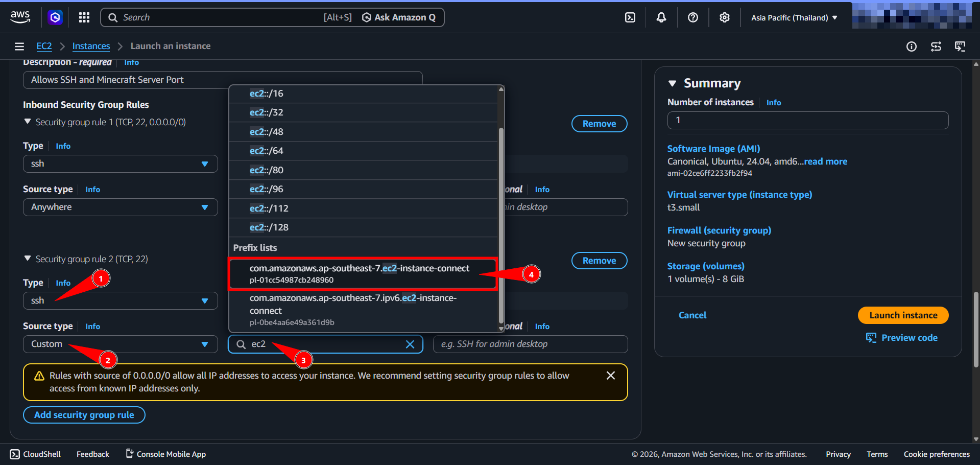Open Virtual server type (instance type) link
Viewport: 980px width, 465px height.
739,195
